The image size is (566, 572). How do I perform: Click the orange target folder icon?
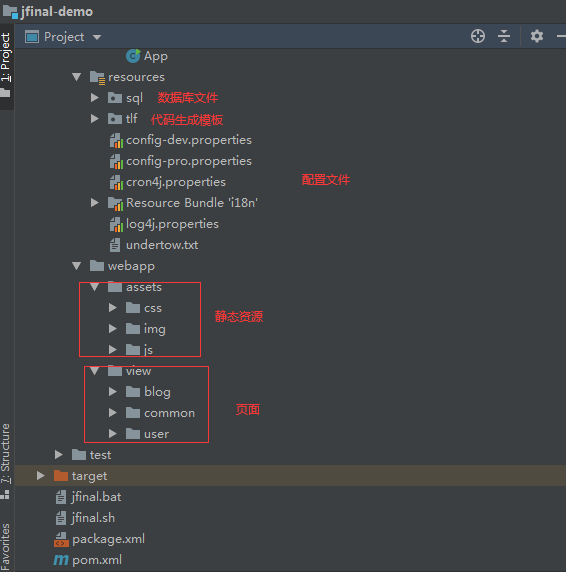click(x=61, y=476)
